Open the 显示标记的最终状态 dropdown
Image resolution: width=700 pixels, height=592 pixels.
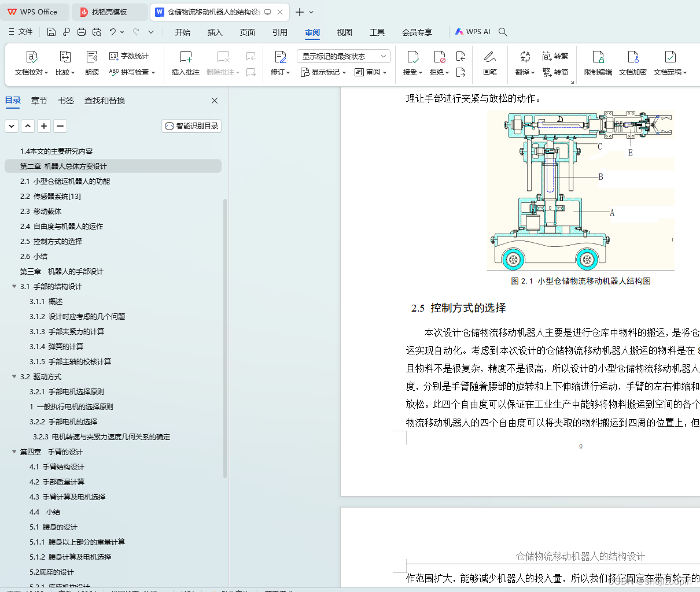click(x=344, y=56)
